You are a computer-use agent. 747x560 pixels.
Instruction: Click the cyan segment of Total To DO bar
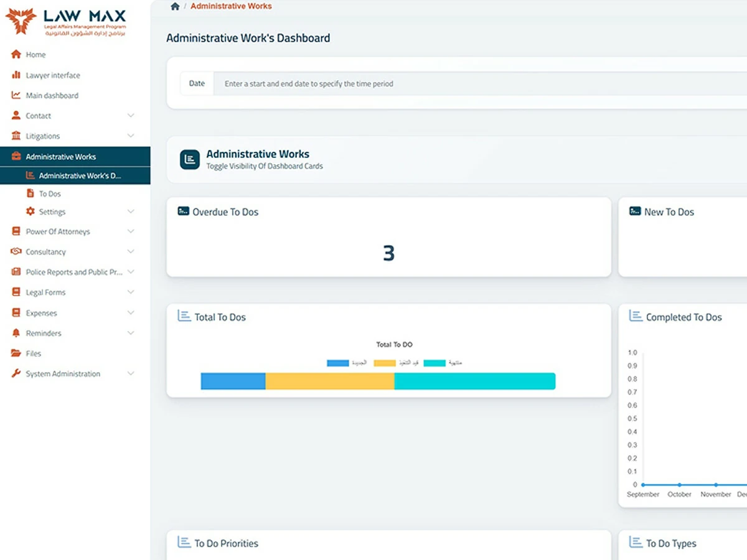click(475, 381)
